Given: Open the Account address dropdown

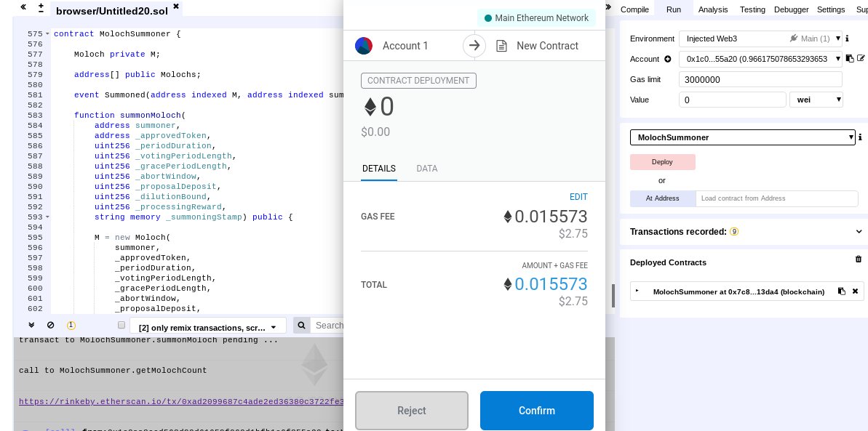Looking at the screenshot, I should click(x=760, y=59).
